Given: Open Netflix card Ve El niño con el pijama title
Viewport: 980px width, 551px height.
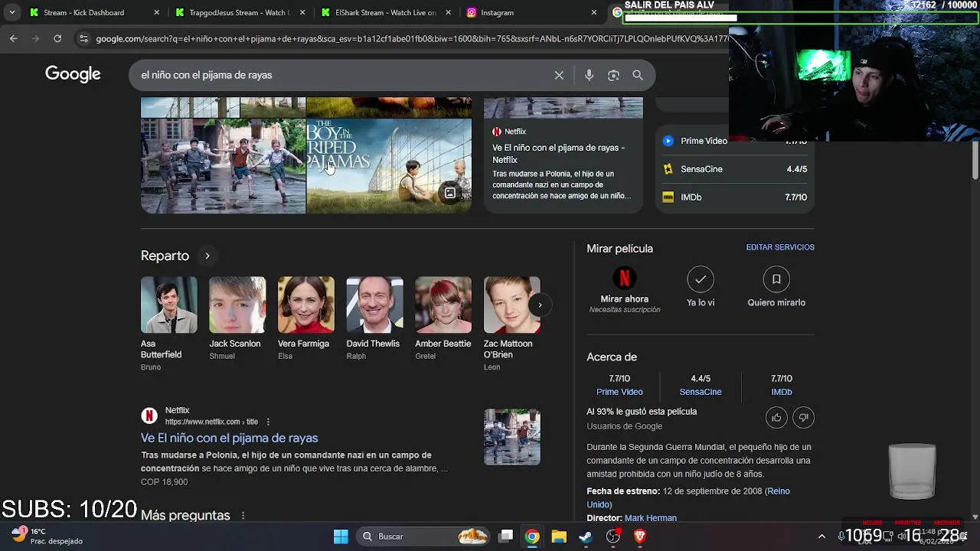Looking at the screenshot, I should (558, 154).
